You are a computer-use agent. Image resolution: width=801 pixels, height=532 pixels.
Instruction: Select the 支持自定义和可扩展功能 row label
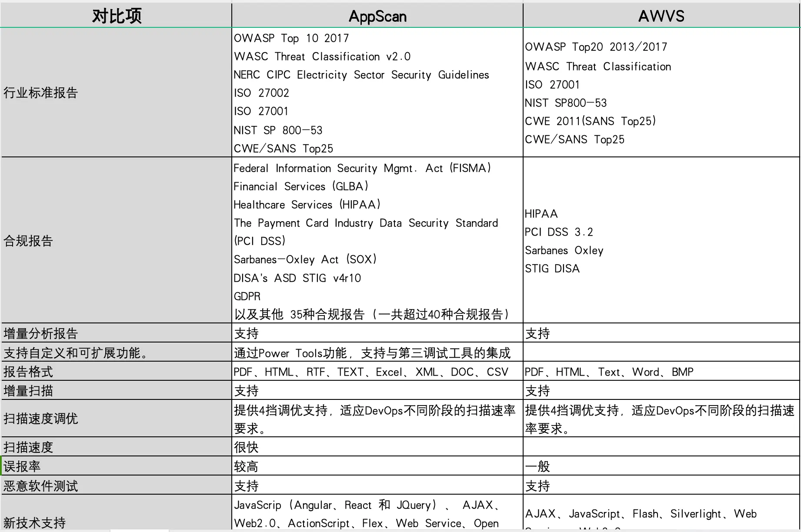click(77, 352)
